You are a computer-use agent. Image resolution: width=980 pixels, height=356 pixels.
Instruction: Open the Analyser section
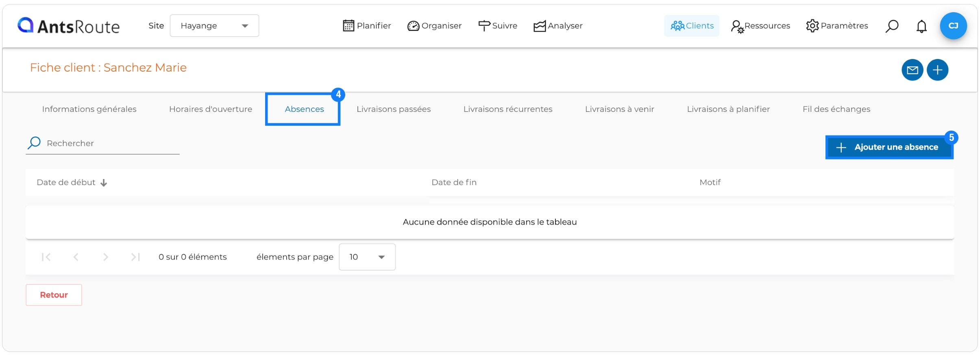pyautogui.click(x=558, y=26)
